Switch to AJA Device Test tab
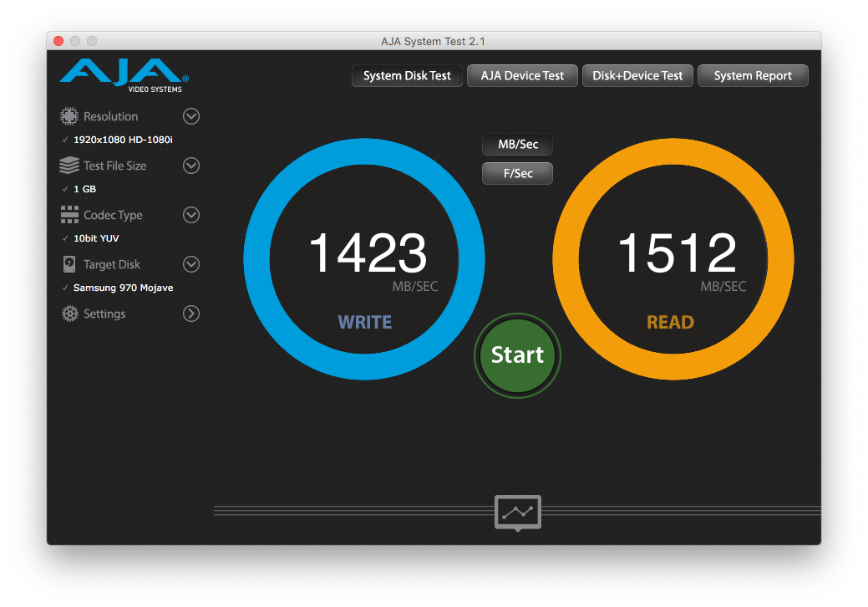This screenshot has height=607, width=868. (x=522, y=76)
